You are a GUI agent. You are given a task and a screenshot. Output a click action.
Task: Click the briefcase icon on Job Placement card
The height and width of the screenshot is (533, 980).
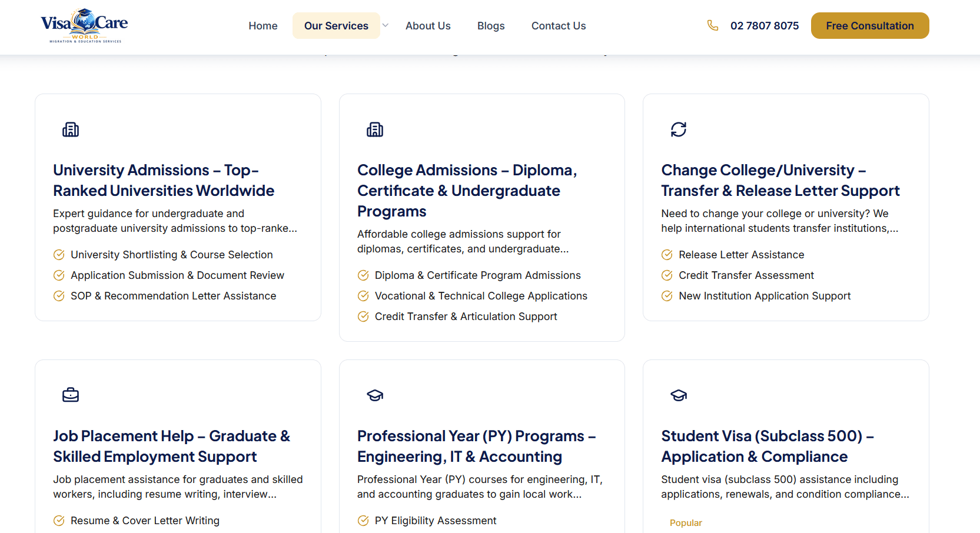[71, 395]
